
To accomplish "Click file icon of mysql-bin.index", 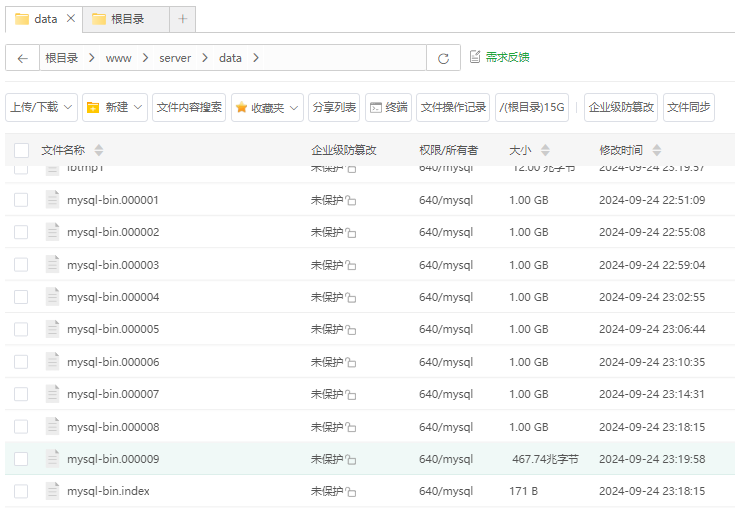I will click(52, 491).
